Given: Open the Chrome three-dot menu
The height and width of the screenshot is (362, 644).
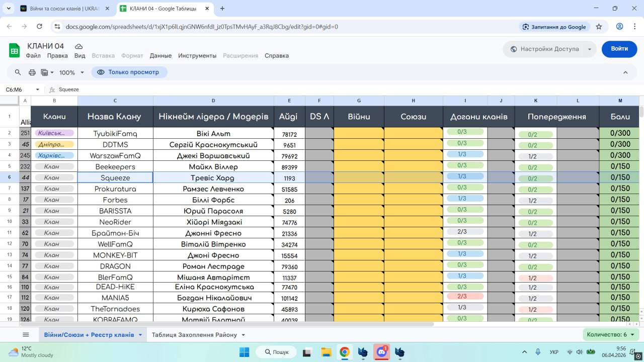Looking at the screenshot, I should [x=635, y=27].
